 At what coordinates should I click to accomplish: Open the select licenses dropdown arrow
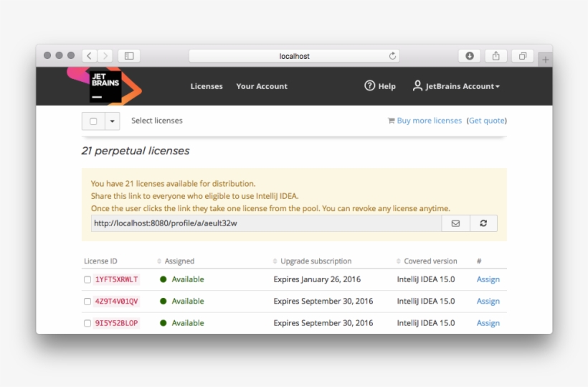(x=112, y=121)
